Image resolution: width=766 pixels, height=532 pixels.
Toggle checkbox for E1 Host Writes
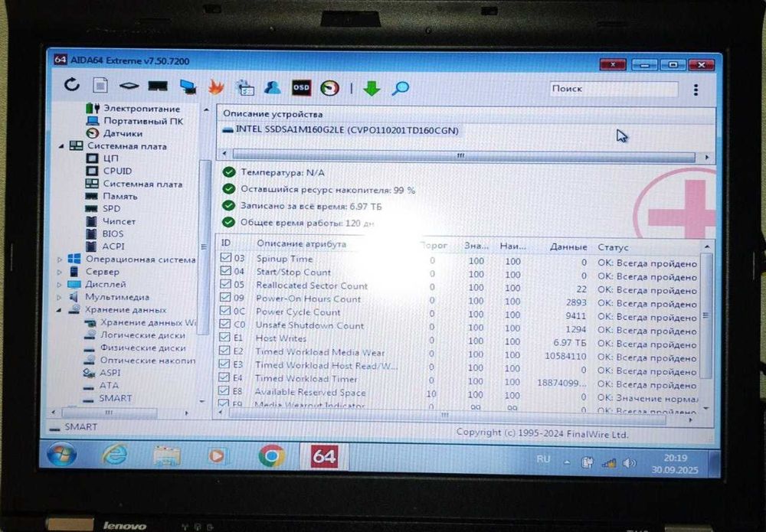pyautogui.click(x=224, y=337)
